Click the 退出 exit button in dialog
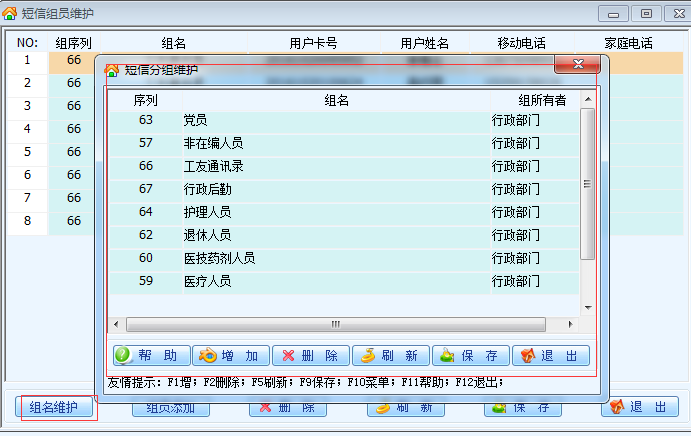Image resolution: width=691 pixels, height=436 pixels. pyautogui.click(x=551, y=355)
